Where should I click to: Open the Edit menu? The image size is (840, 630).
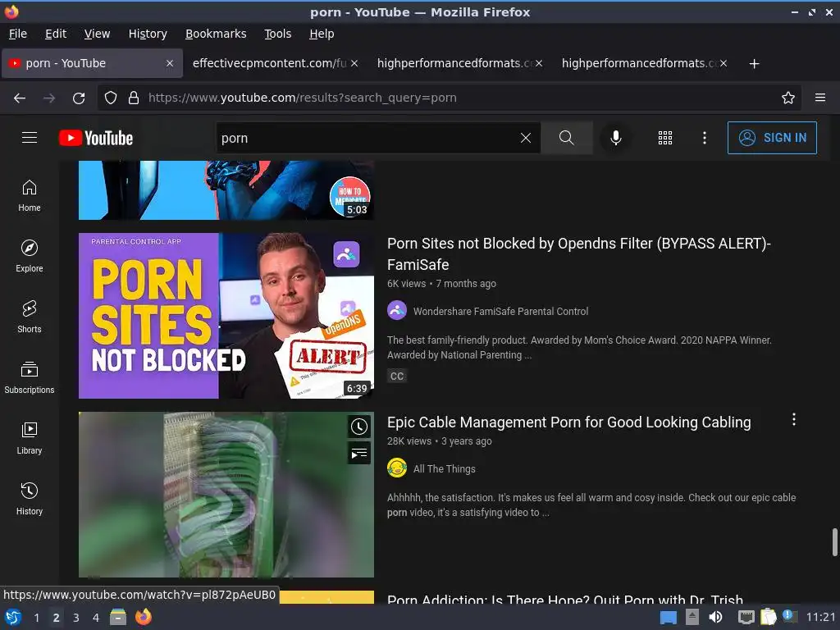coord(56,34)
